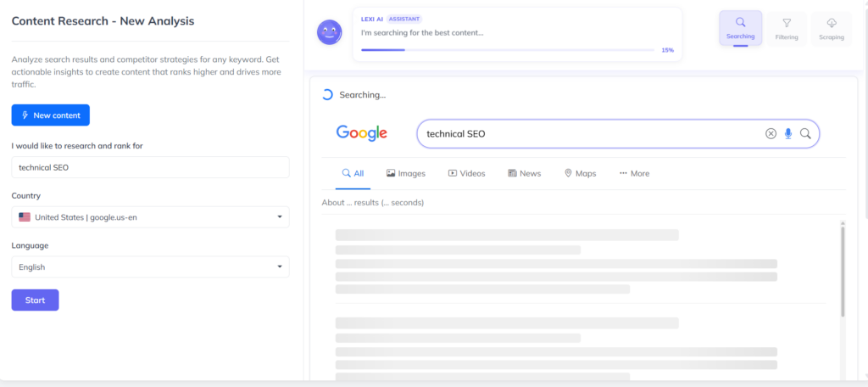The image size is (868, 387).
Task: Click the New content button
Action: 51,115
